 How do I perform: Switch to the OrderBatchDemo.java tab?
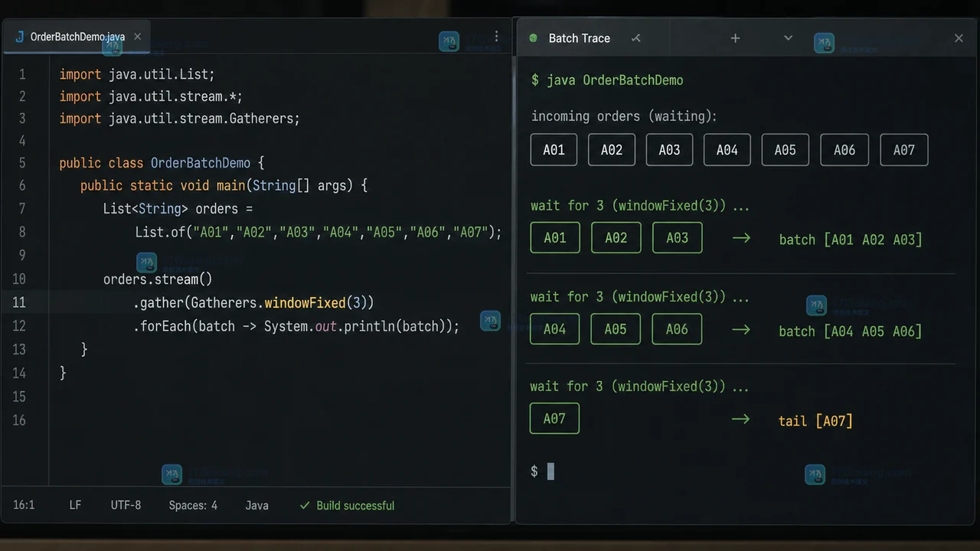tap(76, 37)
